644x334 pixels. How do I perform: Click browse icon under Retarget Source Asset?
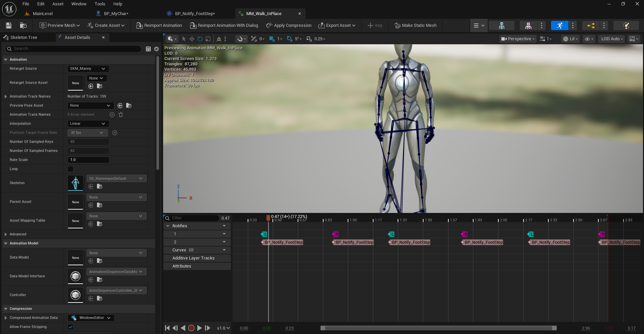100,86
